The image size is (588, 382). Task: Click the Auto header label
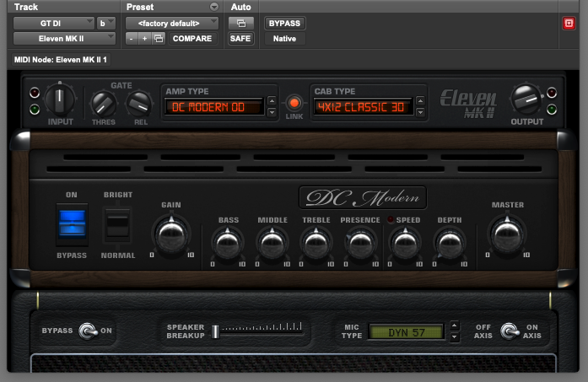click(240, 7)
